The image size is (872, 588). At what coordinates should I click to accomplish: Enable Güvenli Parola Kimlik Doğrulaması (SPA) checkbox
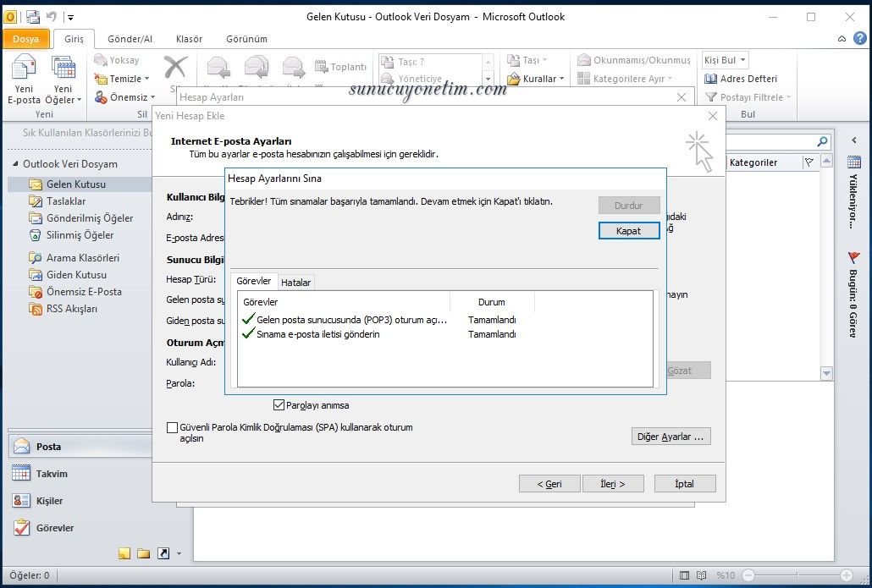173,427
